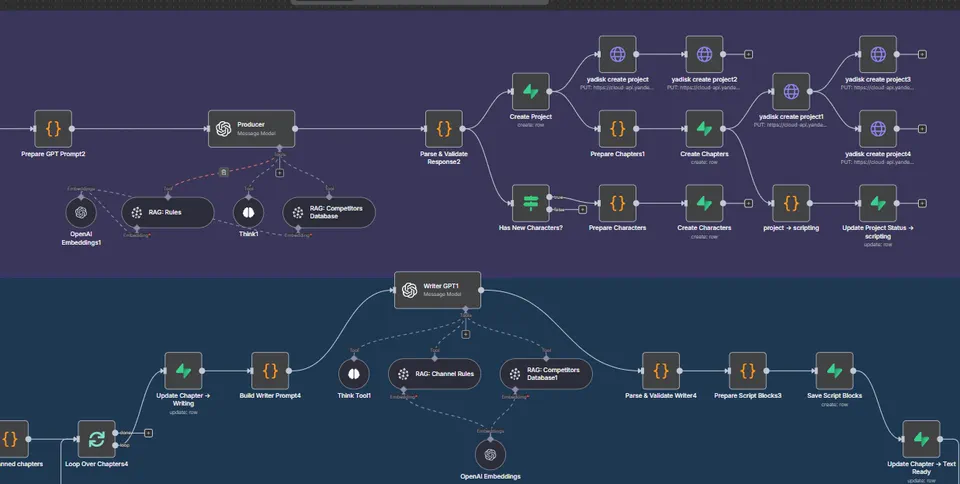Select the Save Script Blocks node
Image resolution: width=960 pixels, height=484 pixels.
pos(834,371)
